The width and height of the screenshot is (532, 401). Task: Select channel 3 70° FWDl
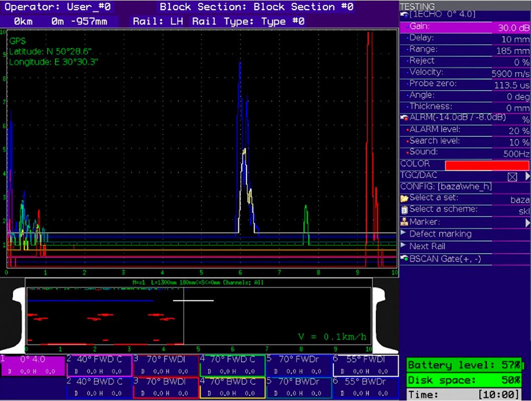click(x=166, y=366)
